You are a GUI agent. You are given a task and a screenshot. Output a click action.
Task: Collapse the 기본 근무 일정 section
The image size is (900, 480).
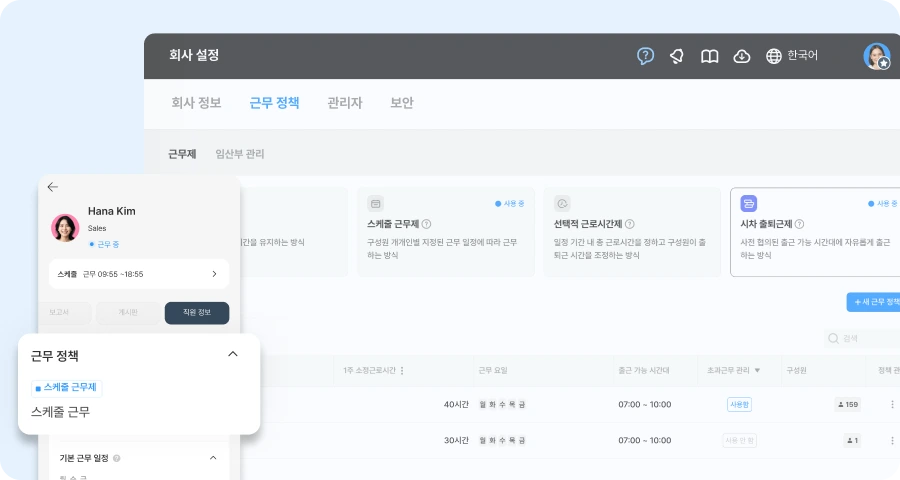213,458
